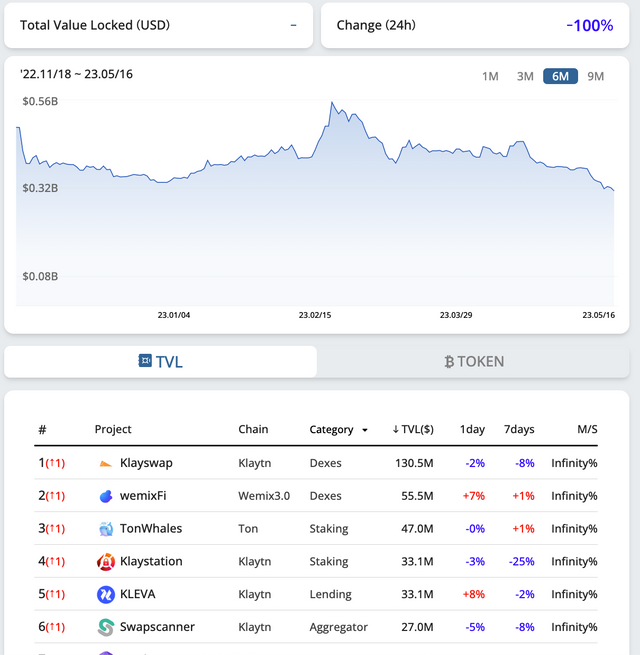Click the Swapscanner project logo

106,627
